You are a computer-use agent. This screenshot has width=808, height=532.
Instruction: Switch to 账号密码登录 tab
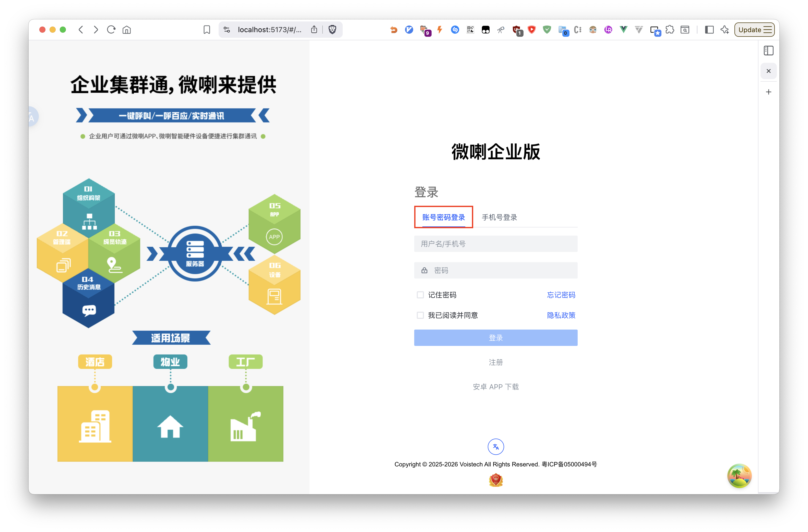click(x=443, y=217)
